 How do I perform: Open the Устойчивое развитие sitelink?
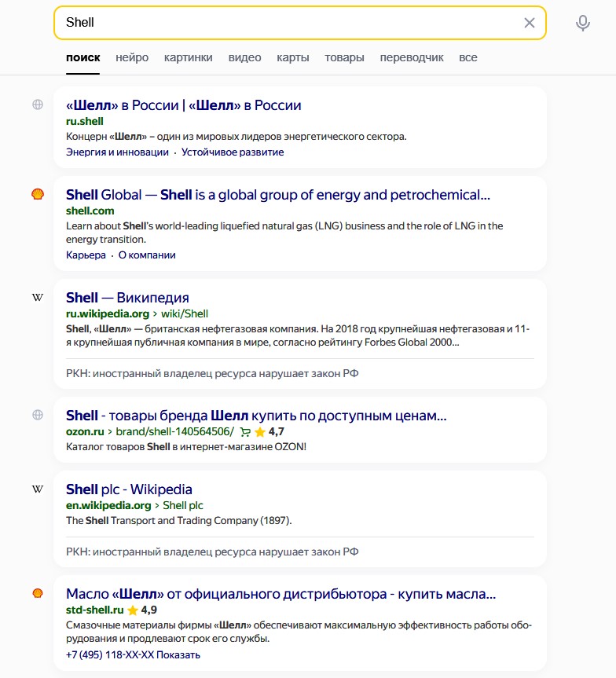pos(233,152)
